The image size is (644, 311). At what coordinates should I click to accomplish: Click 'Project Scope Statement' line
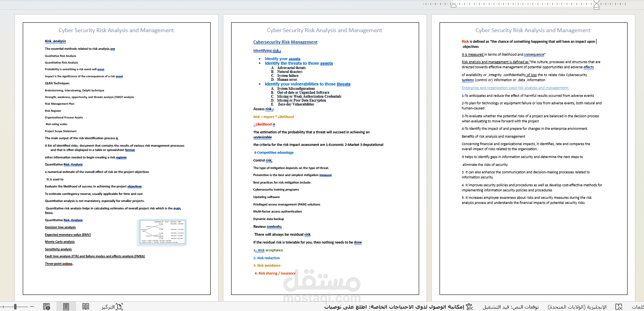pos(60,131)
